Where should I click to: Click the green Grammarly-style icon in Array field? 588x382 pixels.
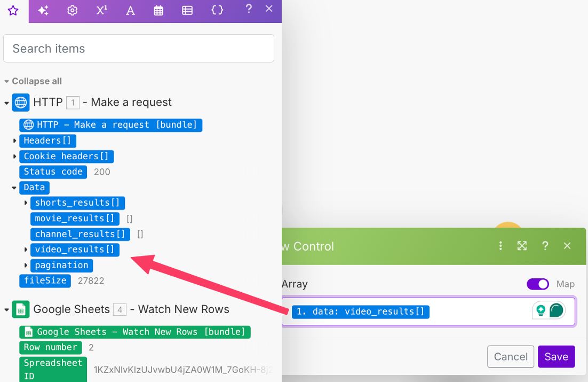(x=556, y=310)
